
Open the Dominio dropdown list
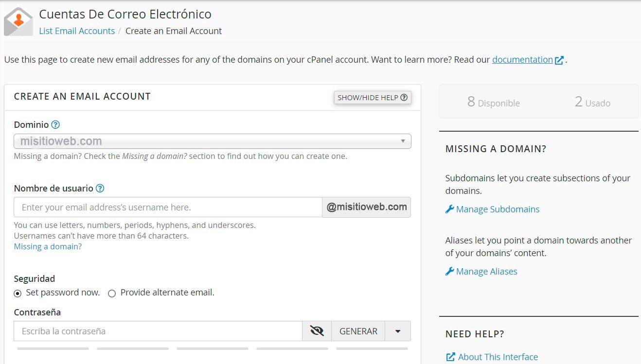[x=212, y=141]
